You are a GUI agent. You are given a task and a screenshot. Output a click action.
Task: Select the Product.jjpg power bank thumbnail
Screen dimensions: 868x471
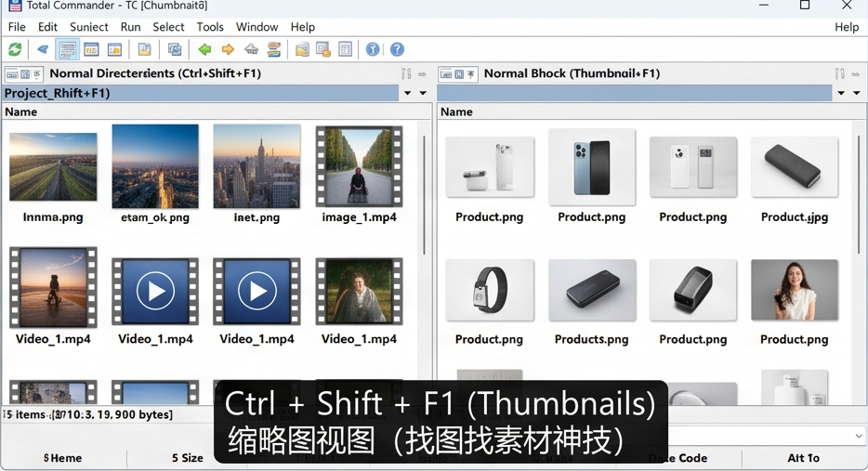(x=795, y=167)
